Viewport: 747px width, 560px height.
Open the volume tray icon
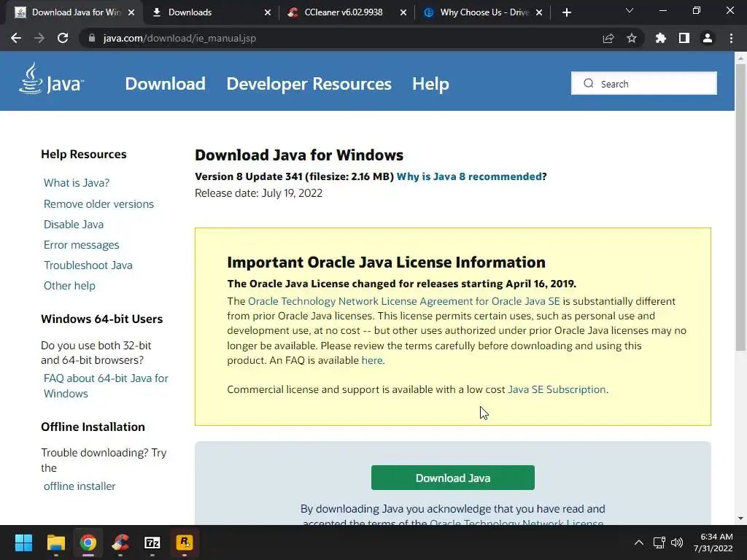point(676,542)
